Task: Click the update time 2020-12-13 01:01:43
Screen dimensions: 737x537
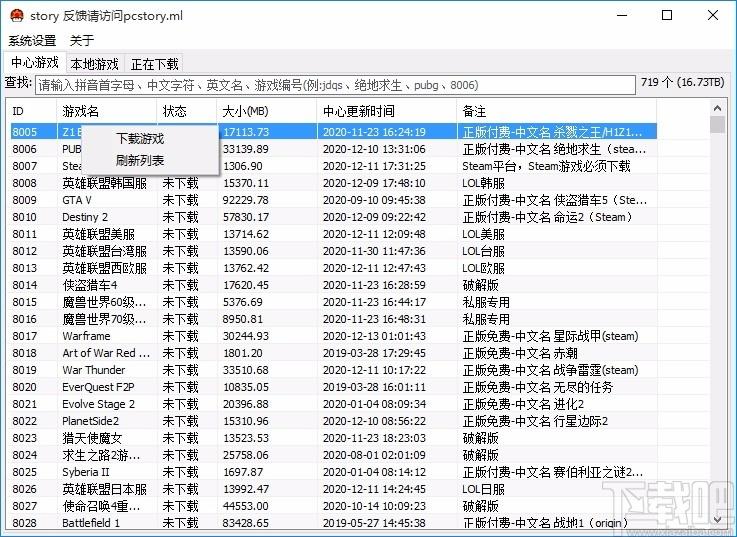Action: coord(374,336)
